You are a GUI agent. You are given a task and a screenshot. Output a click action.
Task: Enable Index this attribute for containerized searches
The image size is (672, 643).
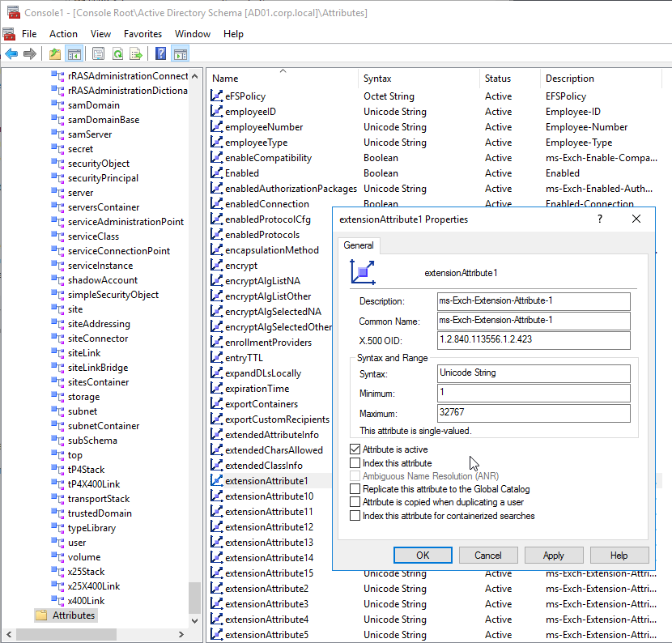click(355, 516)
